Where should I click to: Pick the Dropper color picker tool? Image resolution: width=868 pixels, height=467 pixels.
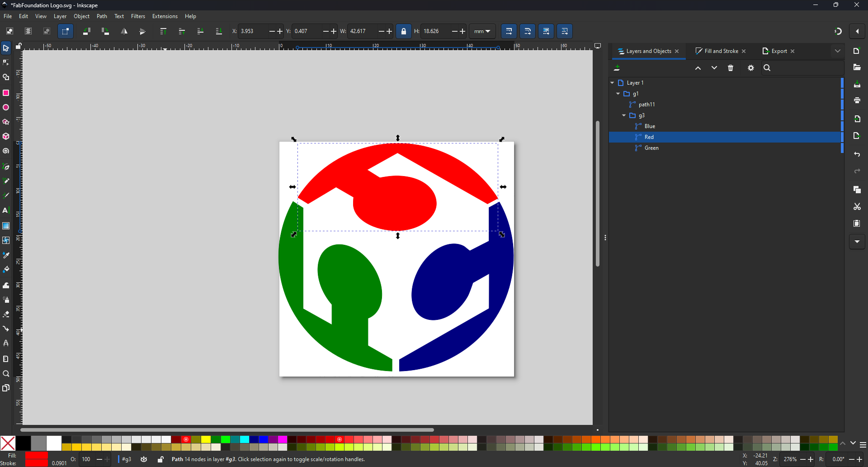(6, 255)
